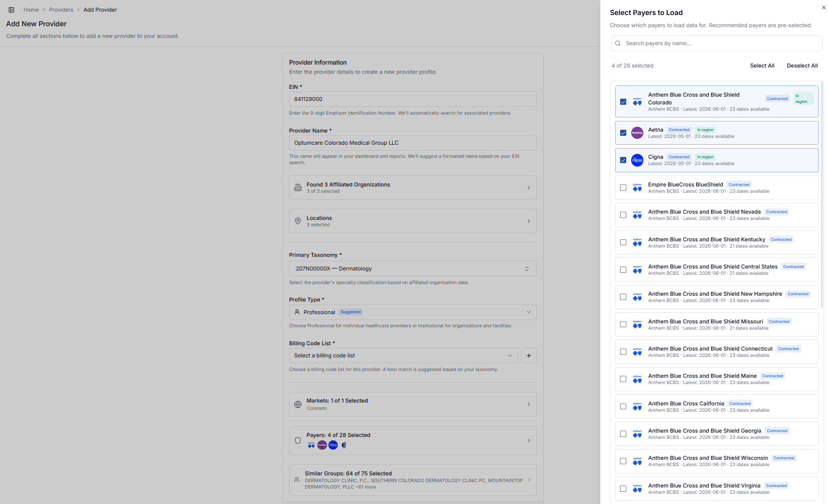Image resolution: width=828 pixels, height=504 pixels.
Task: Select the Anthem Blue Cross and Blue Shield Maine row
Action: (717, 379)
